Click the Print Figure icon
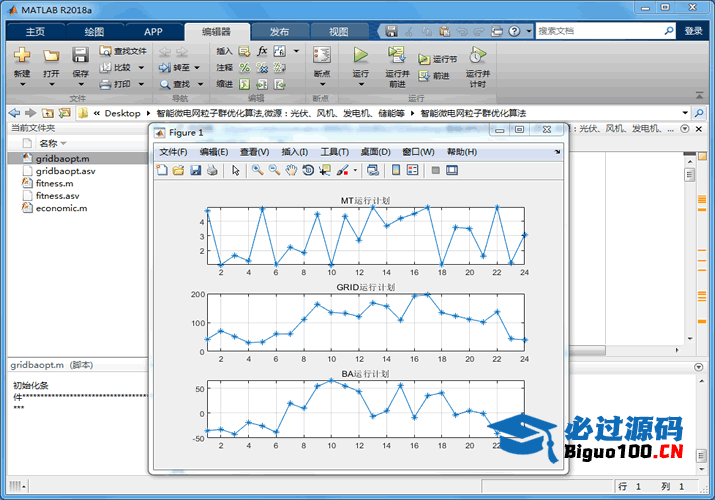715x500 pixels. [x=212, y=170]
